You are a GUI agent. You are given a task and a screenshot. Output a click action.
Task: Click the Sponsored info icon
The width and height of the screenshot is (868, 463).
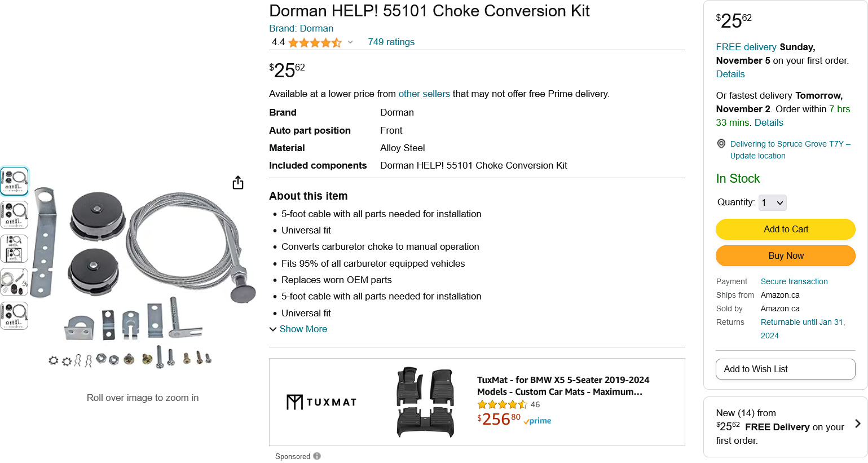click(x=317, y=456)
